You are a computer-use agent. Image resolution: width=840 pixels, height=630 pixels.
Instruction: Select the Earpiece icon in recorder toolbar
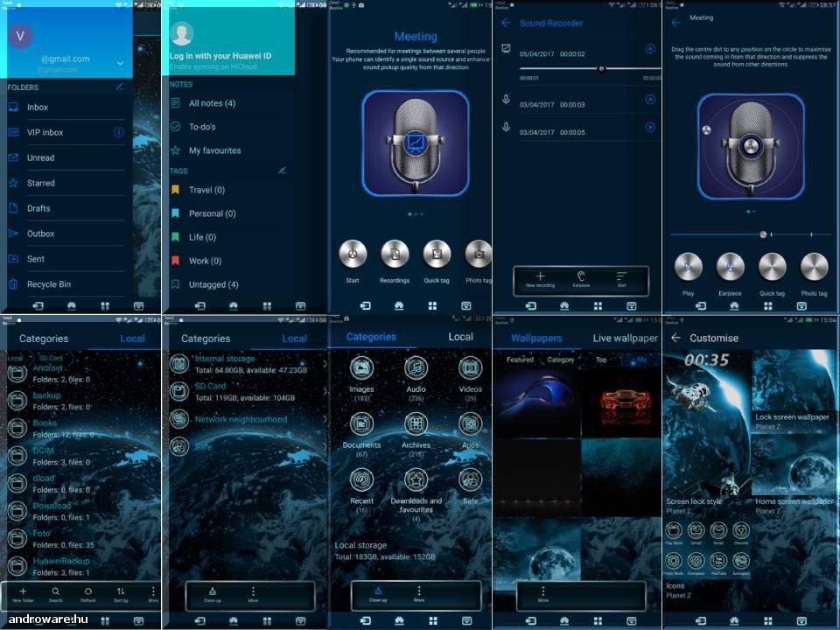click(x=581, y=276)
